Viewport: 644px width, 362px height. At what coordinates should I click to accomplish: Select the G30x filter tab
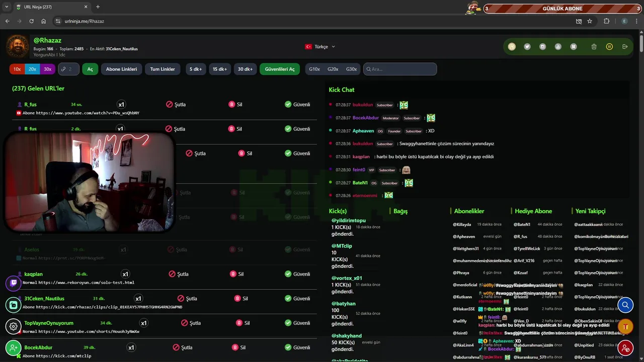(x=351, y=69)
